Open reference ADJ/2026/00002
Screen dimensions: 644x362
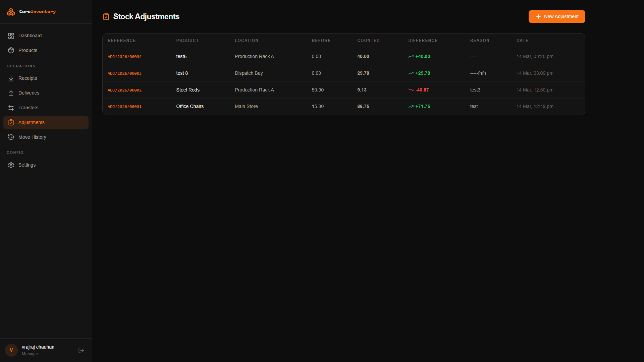[x=124, y=90]
